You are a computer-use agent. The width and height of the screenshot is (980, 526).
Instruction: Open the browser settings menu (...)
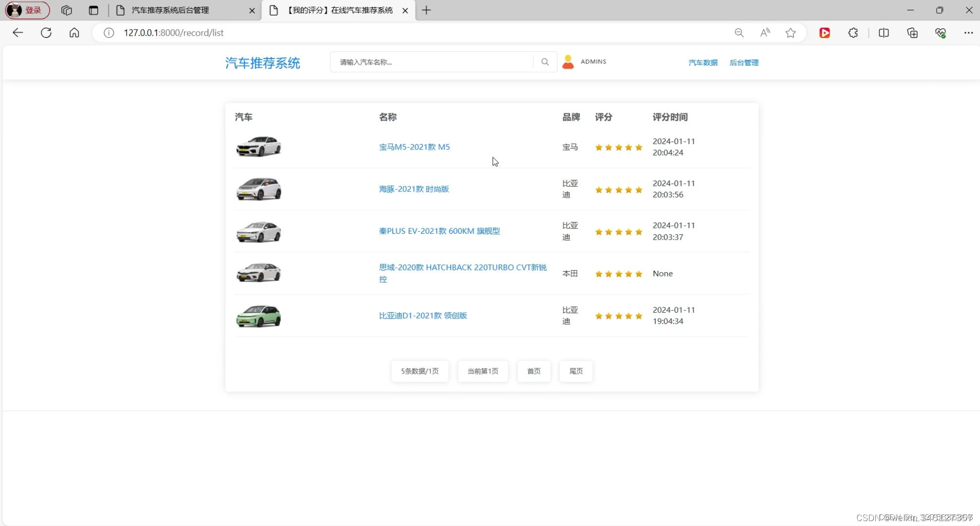coord(969,33)
